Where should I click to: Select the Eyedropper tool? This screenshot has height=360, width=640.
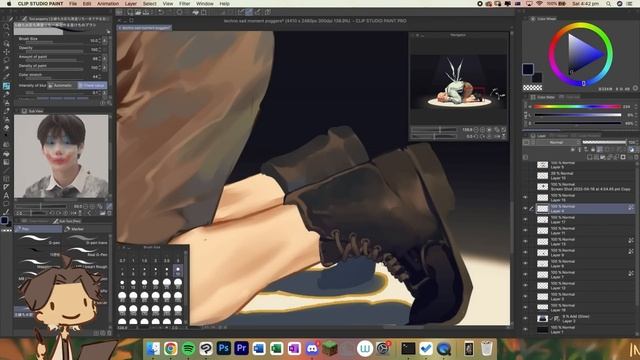(x=6, y=77)
